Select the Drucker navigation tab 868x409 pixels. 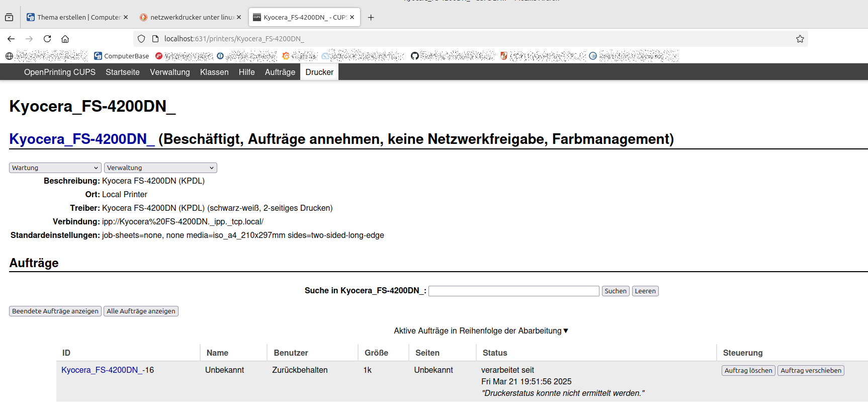319,72
